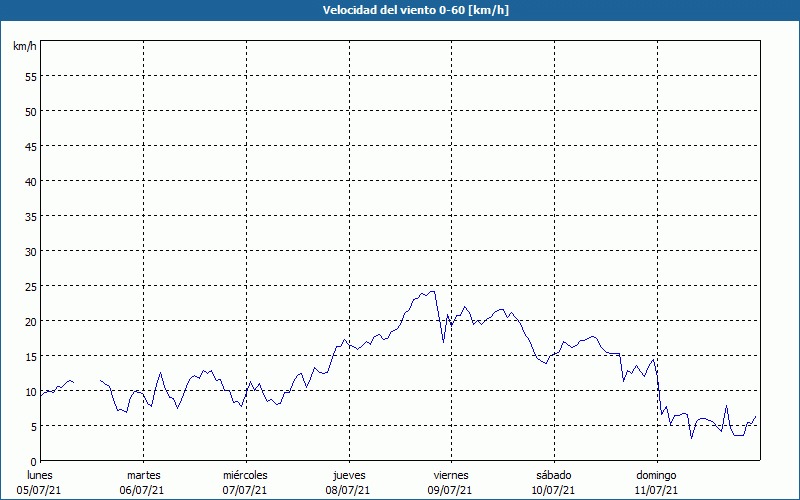
Task: Click the 'miércoles' day label
Action: coord(245,475)
